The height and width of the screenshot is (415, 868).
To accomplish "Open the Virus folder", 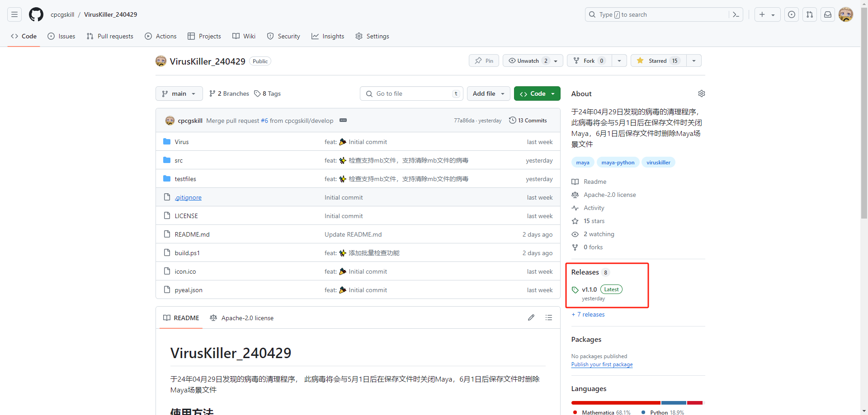I will click(x=182, y=142).
